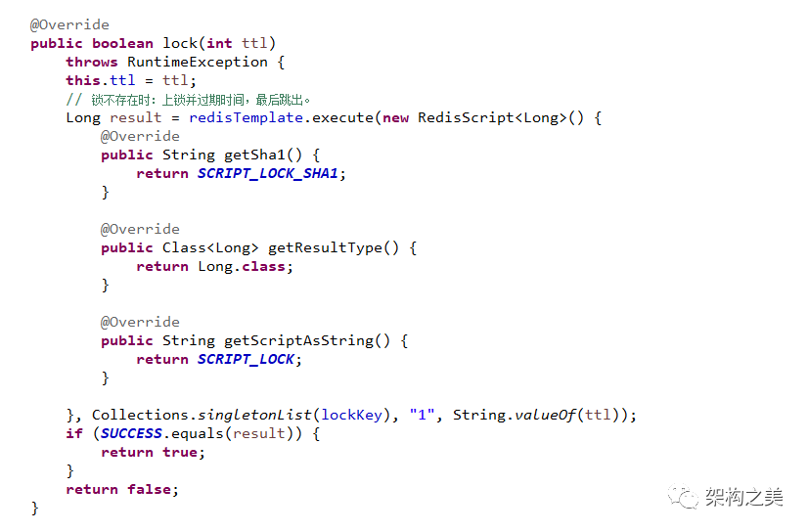
Task: Click the getResultType method name
Action: pyautogui.click(x=325, y=248)
